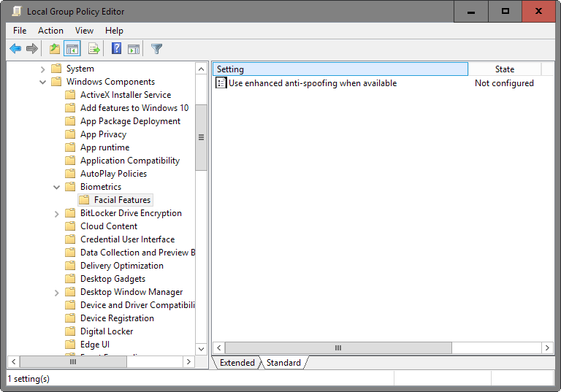Select App runtime
Viewport: 561px width, 392px height.
(105, 147)
